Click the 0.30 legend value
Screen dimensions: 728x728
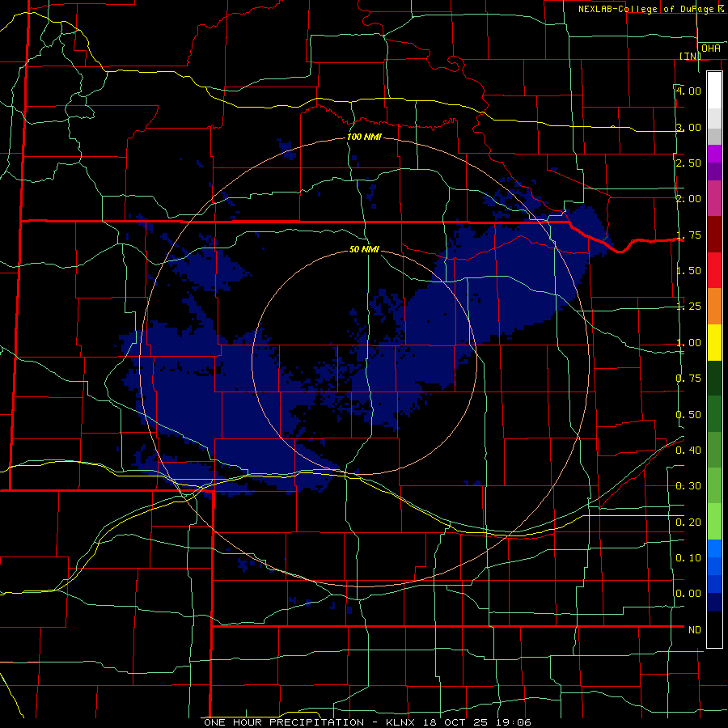coord(688,486)
